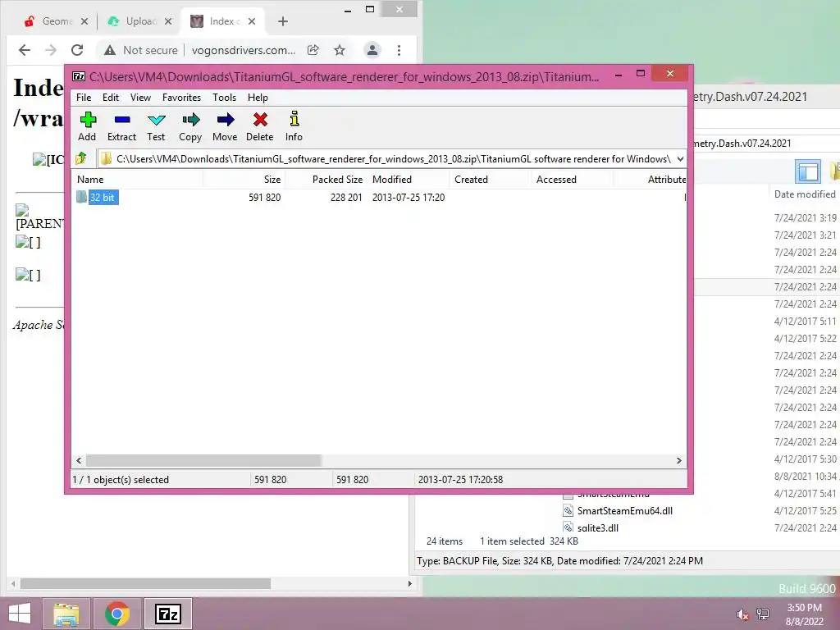
Task: Sort by the Name column header
Action: (138, 180)
